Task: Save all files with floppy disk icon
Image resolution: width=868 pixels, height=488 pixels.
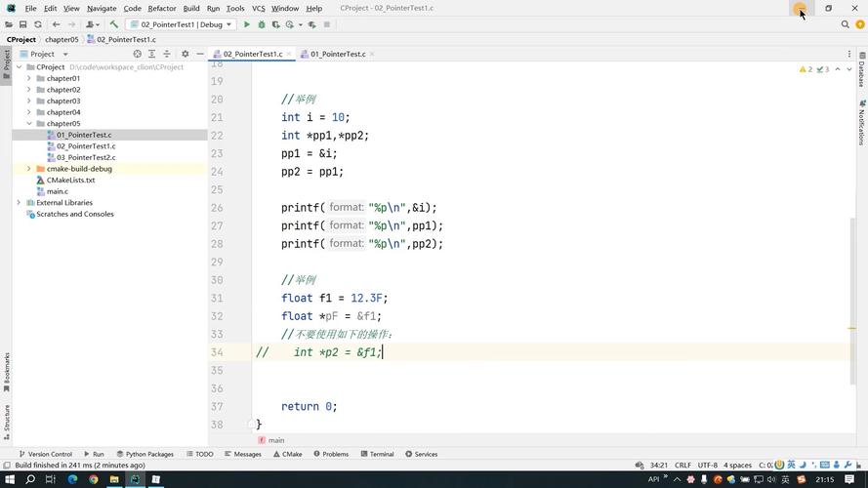Action: point(22,24)
